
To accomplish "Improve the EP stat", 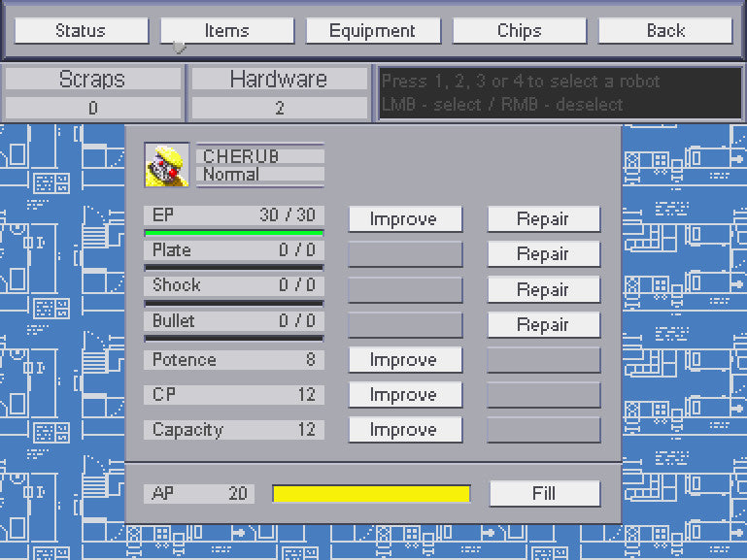I will tap(405, 219).
